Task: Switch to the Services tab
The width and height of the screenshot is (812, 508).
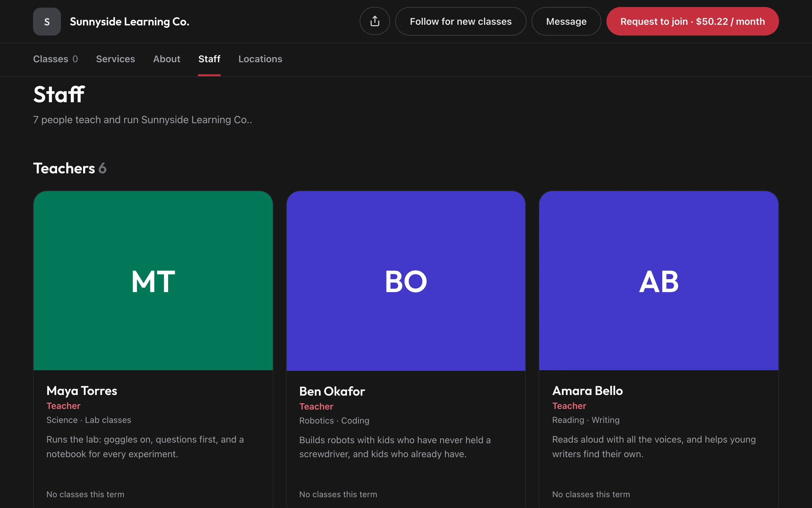Action: [115, 59]
